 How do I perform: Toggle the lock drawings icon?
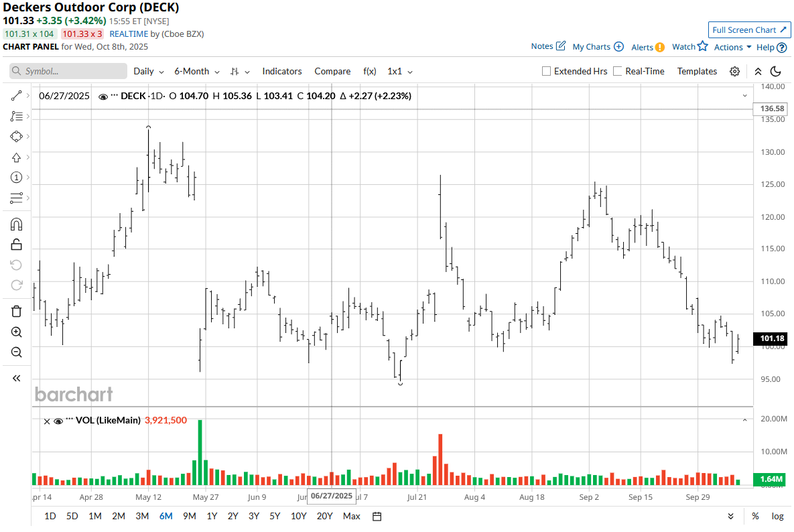pos(16,245)
